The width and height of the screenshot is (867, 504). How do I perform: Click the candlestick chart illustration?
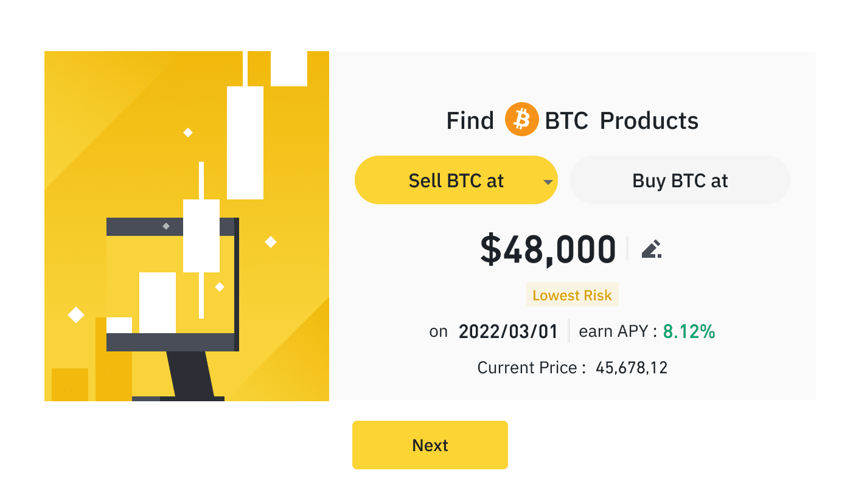coord(187,226)
